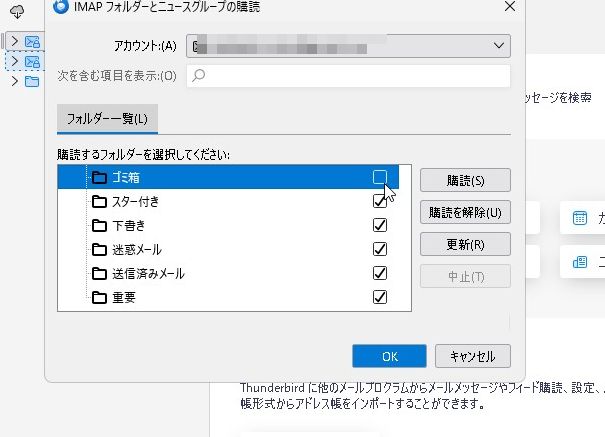Click the スター付き folder icon
The width and height of the screenshot is (605, 437).
[x=99, y=202]
